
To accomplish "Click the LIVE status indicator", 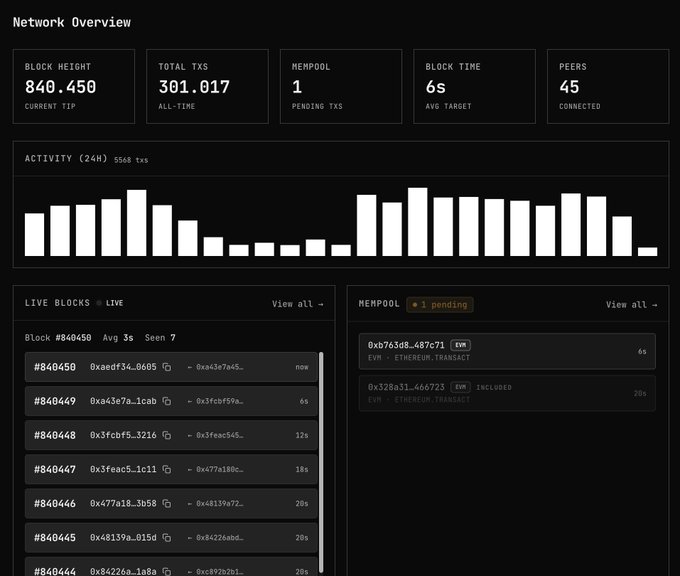I will (x=110, y=303).
